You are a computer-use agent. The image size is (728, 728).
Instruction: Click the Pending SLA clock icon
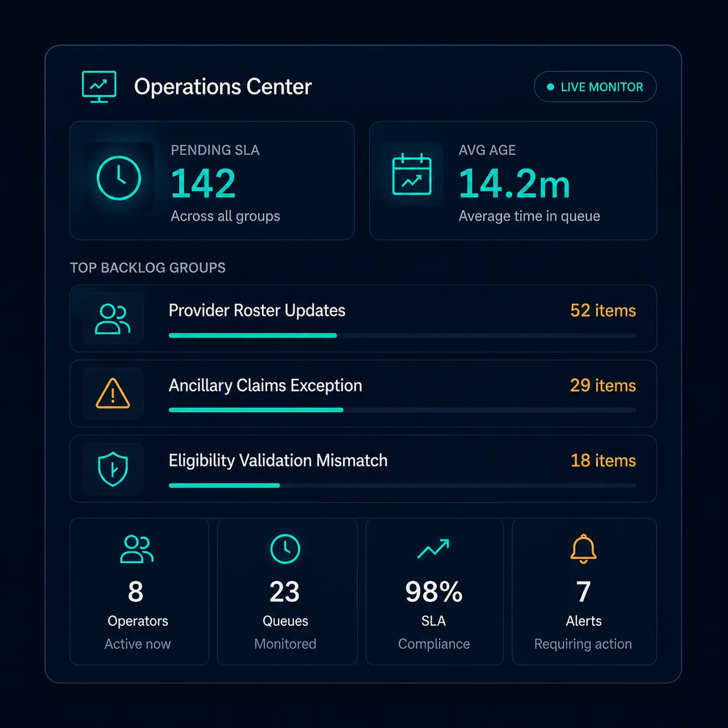(119, 178)
